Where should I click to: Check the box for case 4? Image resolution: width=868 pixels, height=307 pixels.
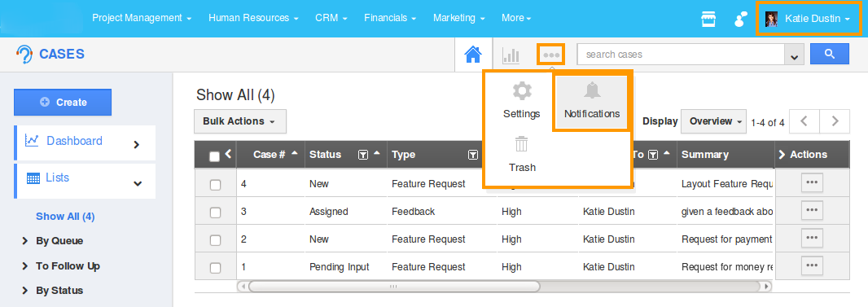[215, 186]
